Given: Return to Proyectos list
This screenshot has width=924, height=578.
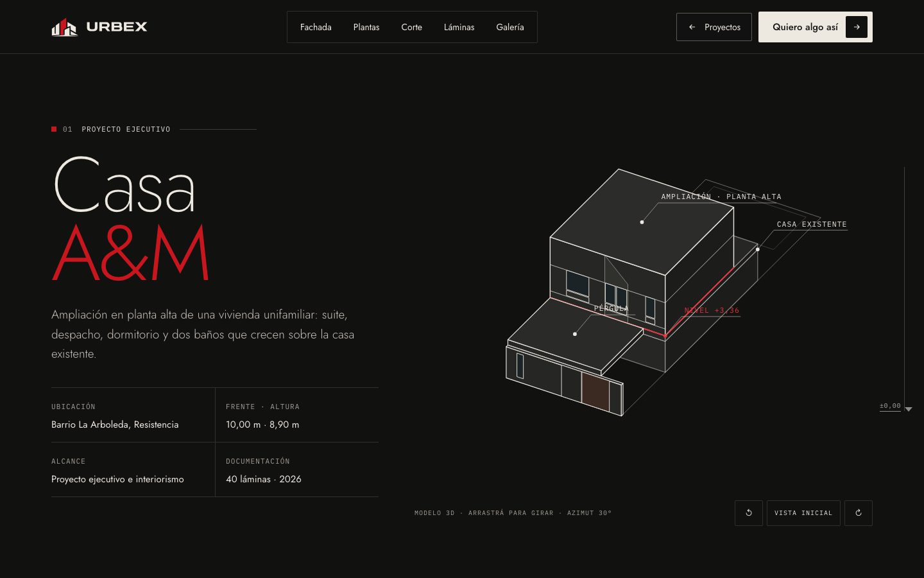Looking at the screenshot, I should [714, 27].
